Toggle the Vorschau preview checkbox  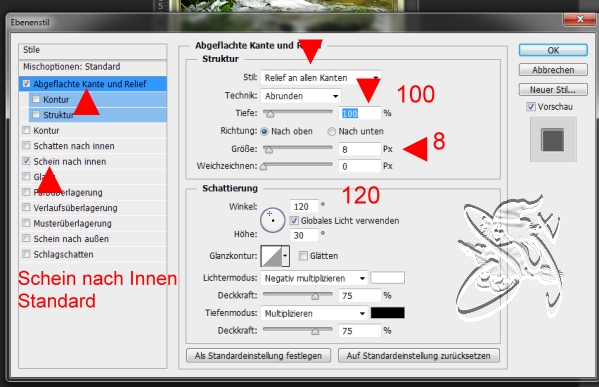click(531, 107)
